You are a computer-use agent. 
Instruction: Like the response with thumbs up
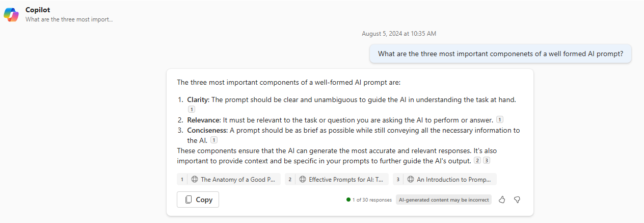(x=502, y=200)
